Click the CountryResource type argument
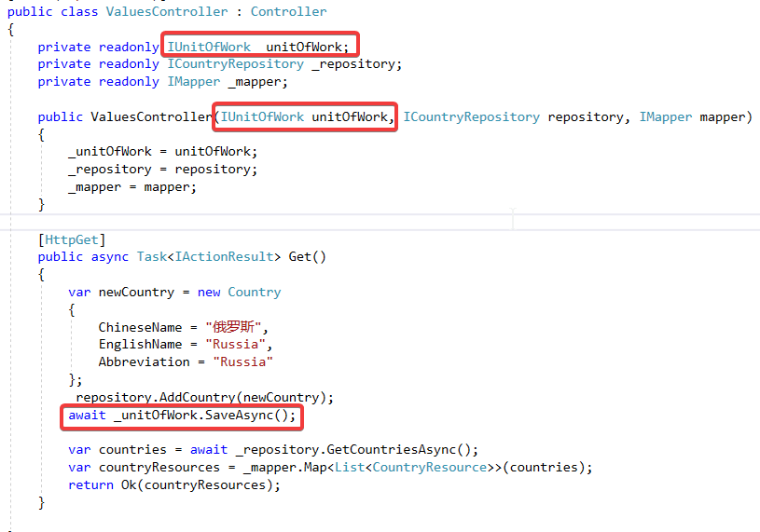 tap(430, 468)
